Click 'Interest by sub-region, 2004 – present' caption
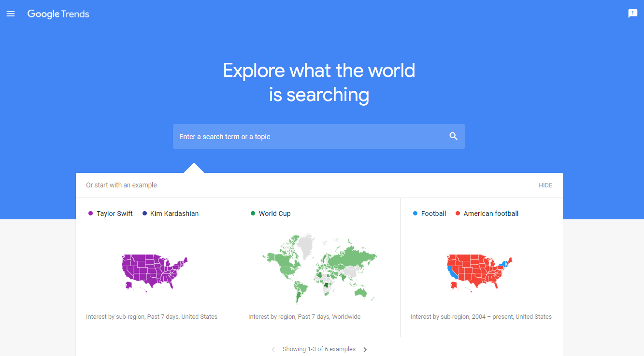The width and height of the screenshot is (644, 356). [x=481, y=317]
